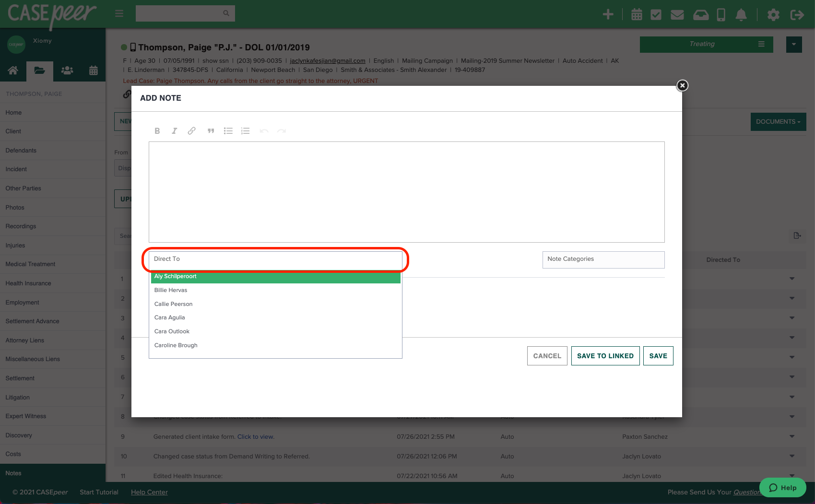Toggle italic formatting in note editor
The height and width of the screenshot is (504, 815).
(x=174, y=131)
